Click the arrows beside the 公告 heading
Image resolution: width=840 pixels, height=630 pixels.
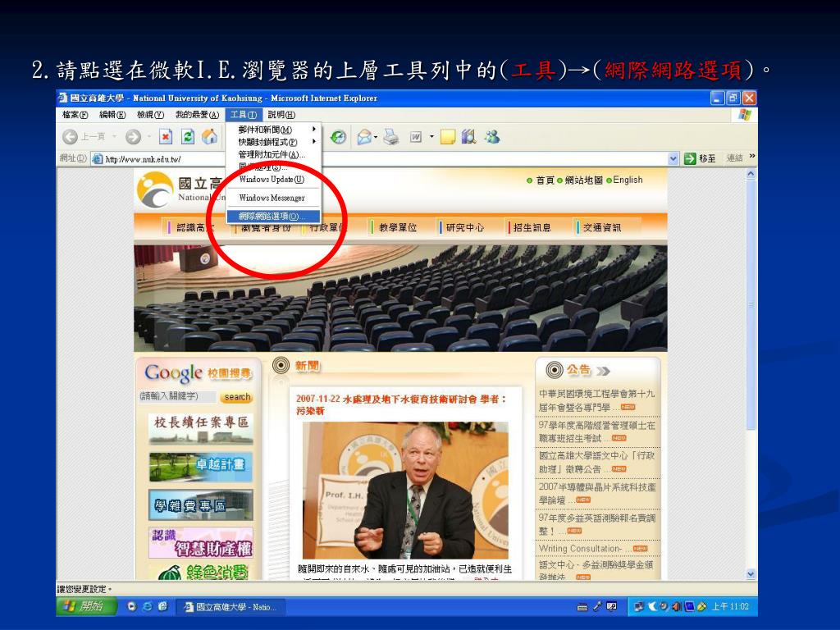tap(603, 371)
